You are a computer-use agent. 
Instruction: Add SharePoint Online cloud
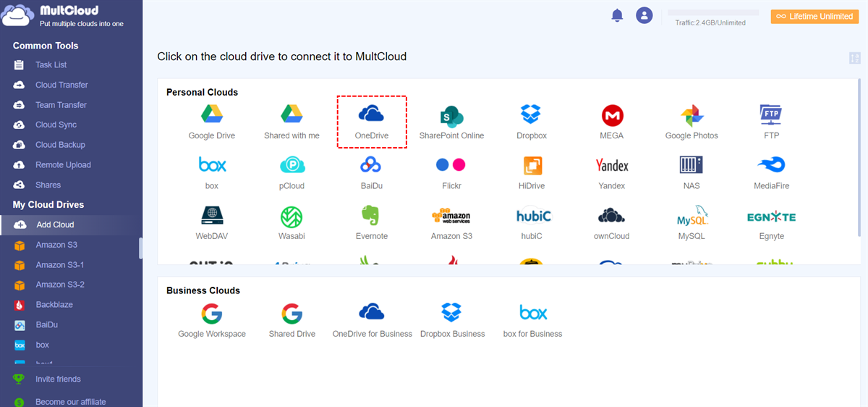click(x=451, y=122)
